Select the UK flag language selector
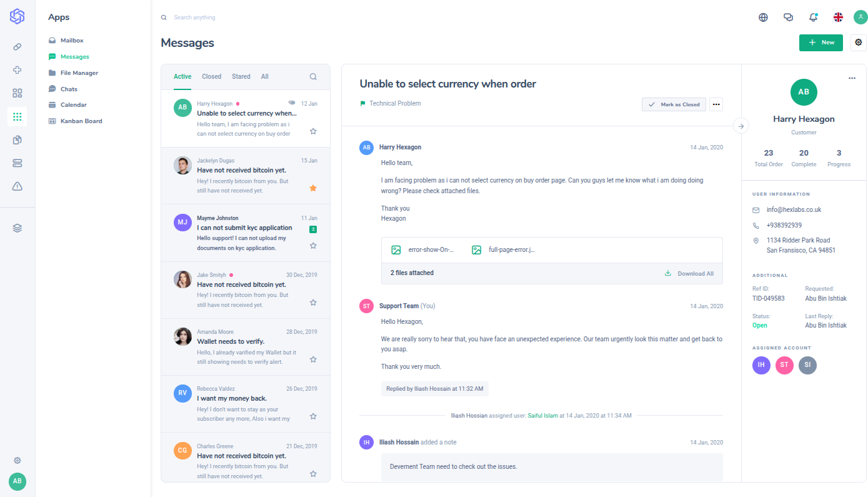 (x=838, y=18)
